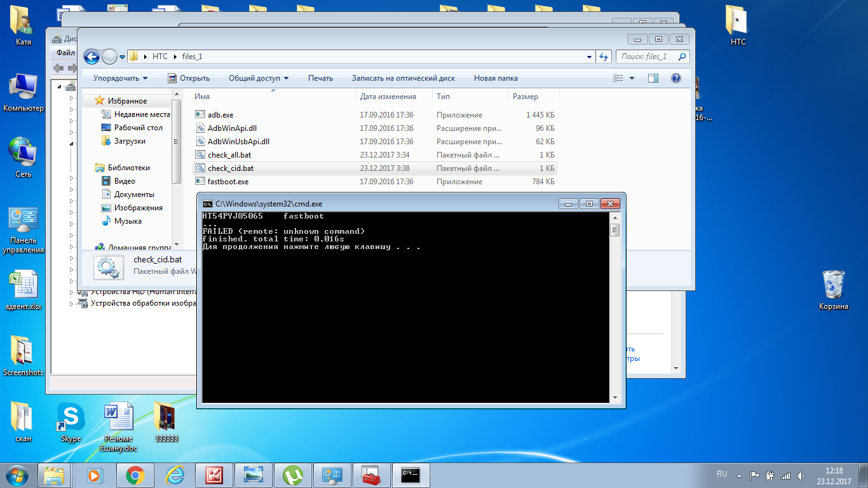Viewport: 868px width, 488px height.
Task: Click the search field Поиск: files_1
Action: (647, 57)
